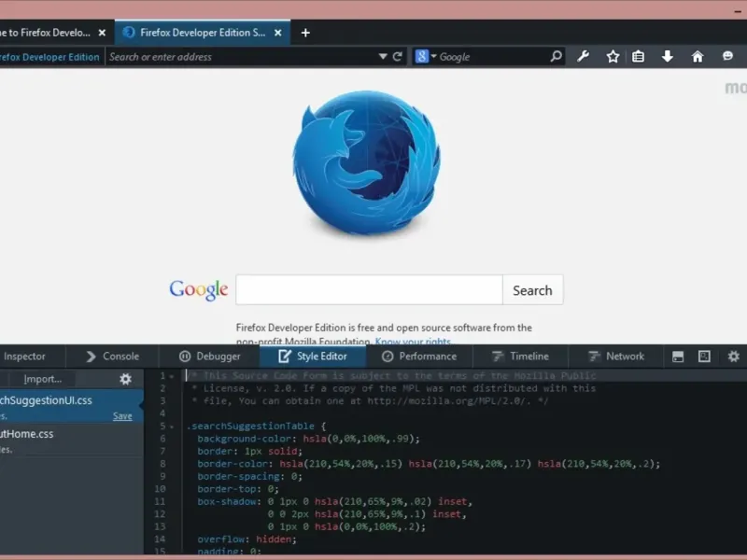The width and height of the screenshot is (747, 560).
Task: Collapse .searchSuggestionTable rule at line 5
Action: pos(172,427)
